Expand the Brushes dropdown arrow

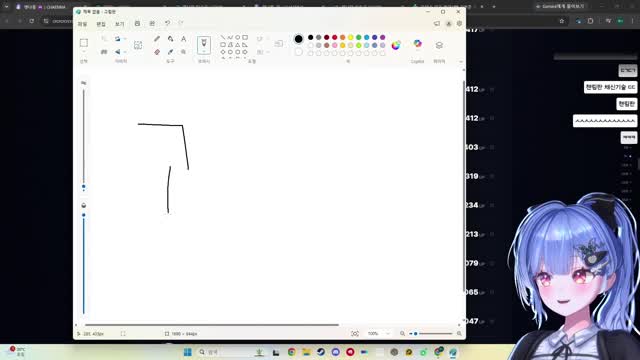coord(204,52)
